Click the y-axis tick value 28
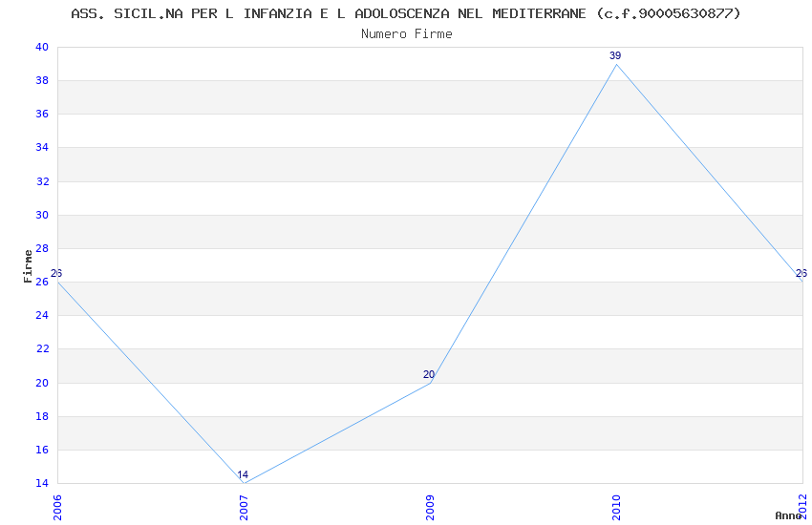This screenshot has height=525, width=812. coord(42,248)
